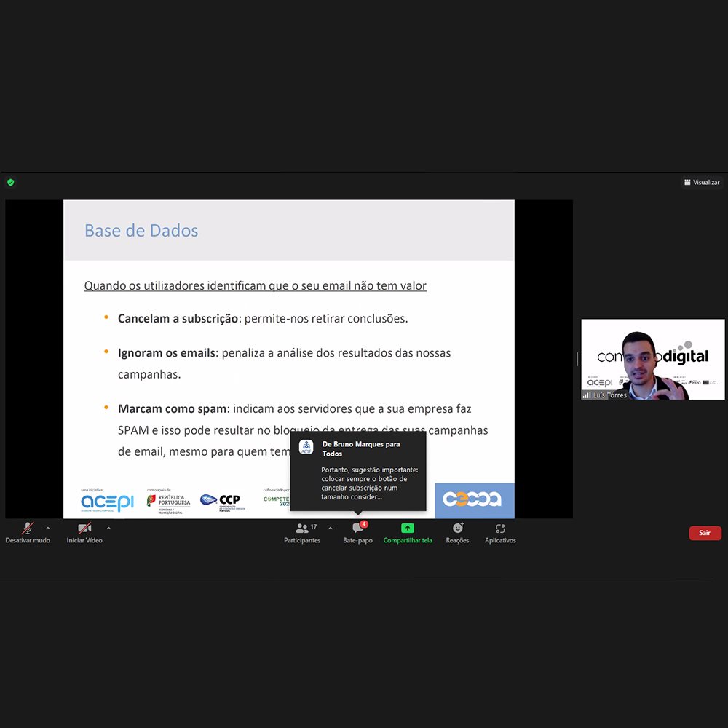Toggle the Iniciar Vídeo camera button

click(x=84, y=529)
